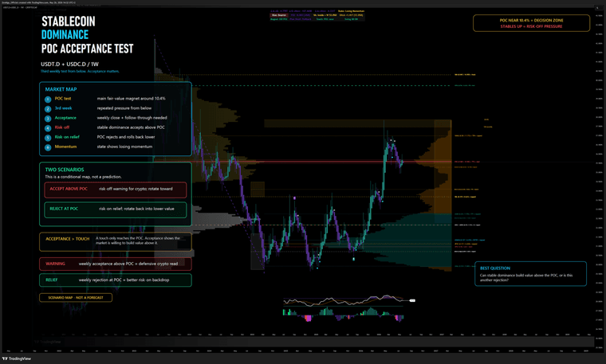This screenshot has height=364, width=606.
Task: Click the USDT.D + USDC.D / 1W subtitle
Action: point(69,64)
